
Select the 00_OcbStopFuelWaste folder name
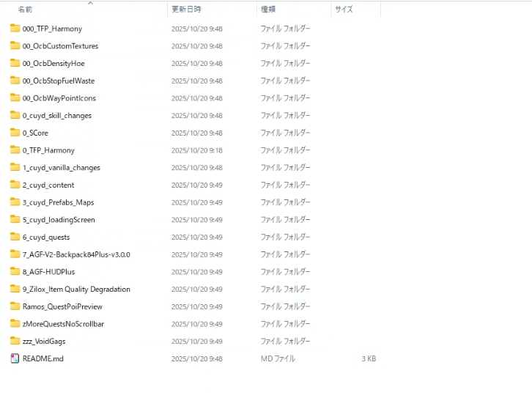[58, 81]
